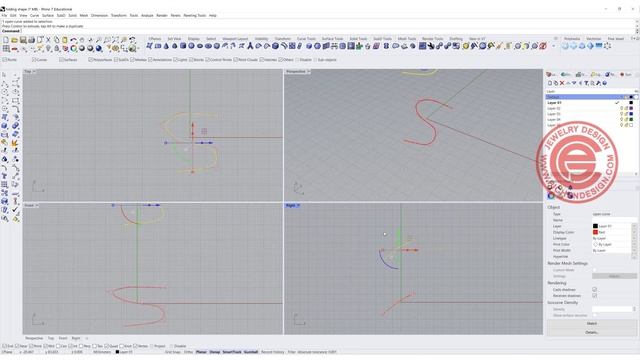Click the light bulb icon in toolbar
640x360 pixels.
coord(48,49)
